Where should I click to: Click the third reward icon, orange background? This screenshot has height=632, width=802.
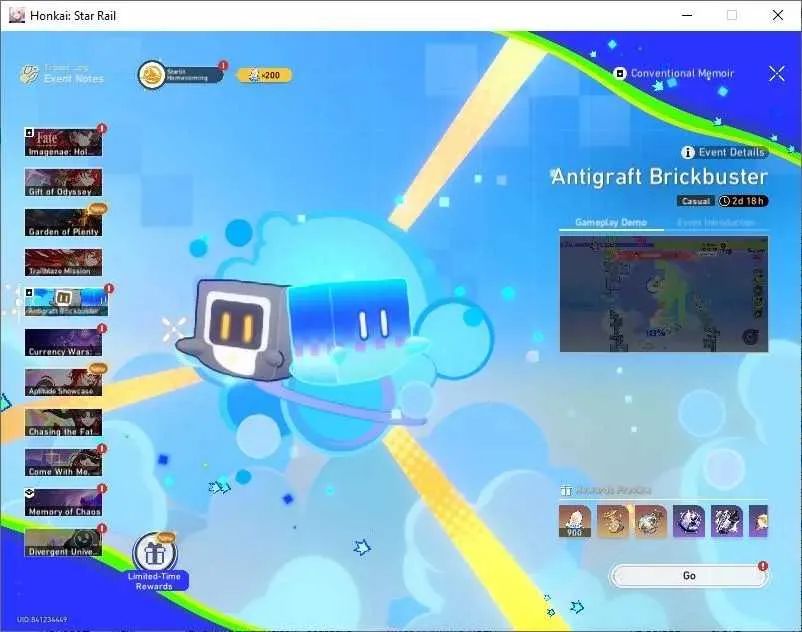coord(651,521)
